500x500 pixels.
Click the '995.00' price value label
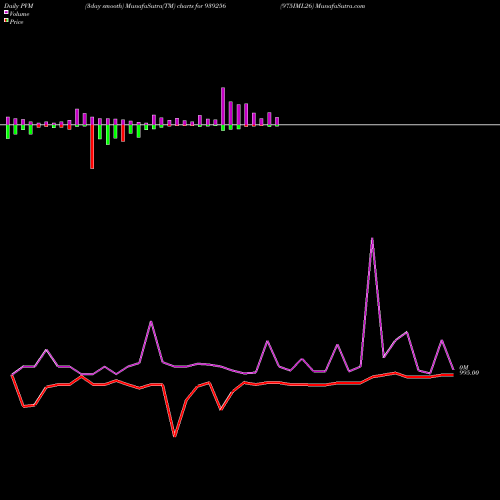tap(469, 373)
